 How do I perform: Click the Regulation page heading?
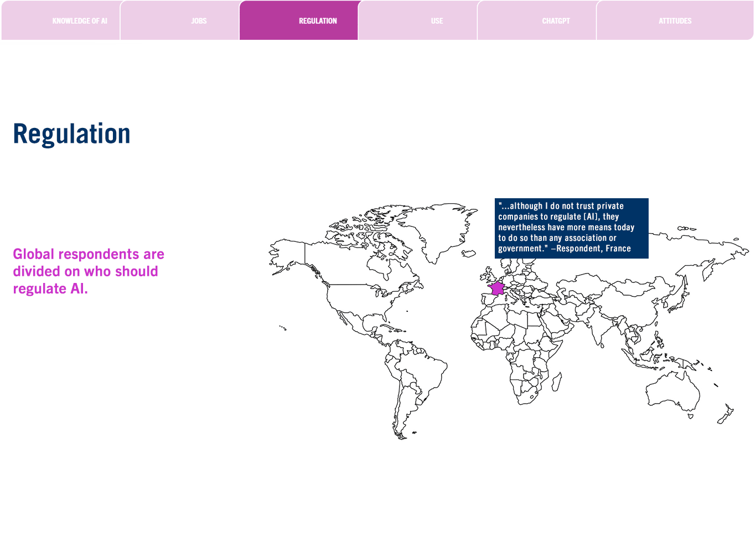point(72,133)
